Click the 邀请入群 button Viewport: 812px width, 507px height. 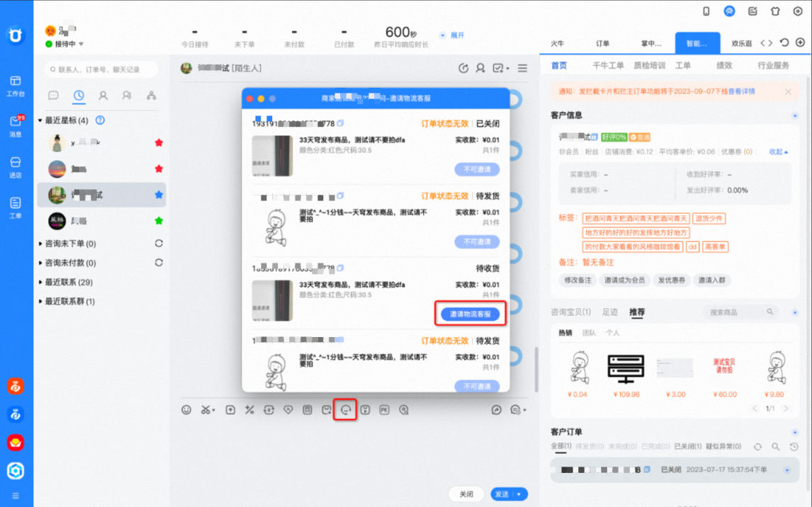711,280
